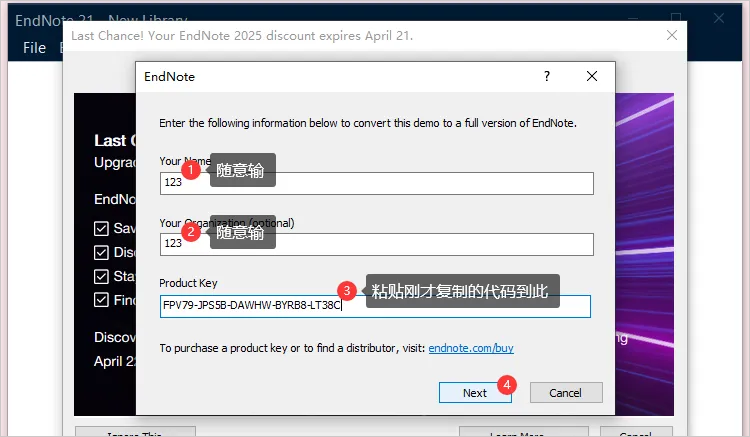Maximize the EndNote 21 main window

(x=675, y=18)
